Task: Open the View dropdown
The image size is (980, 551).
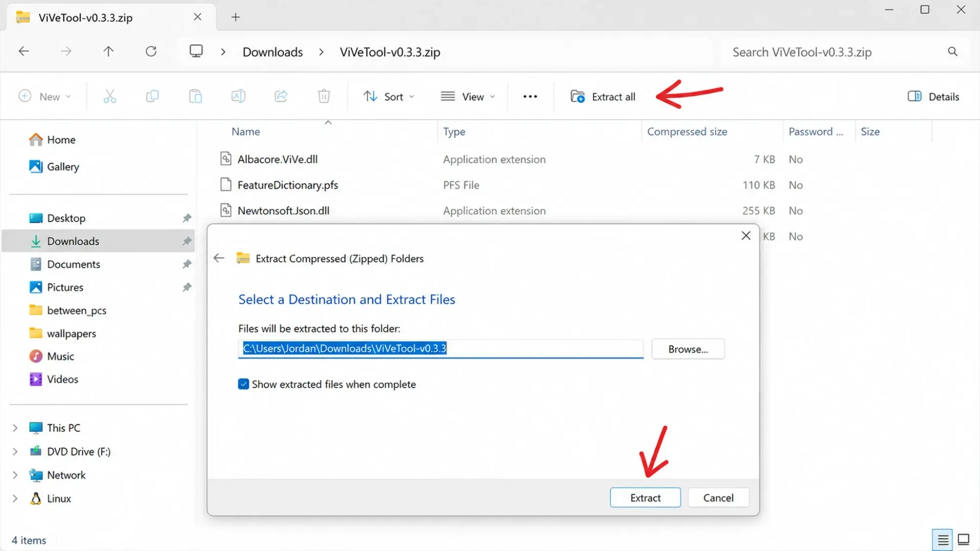Action: click(468, 96)
